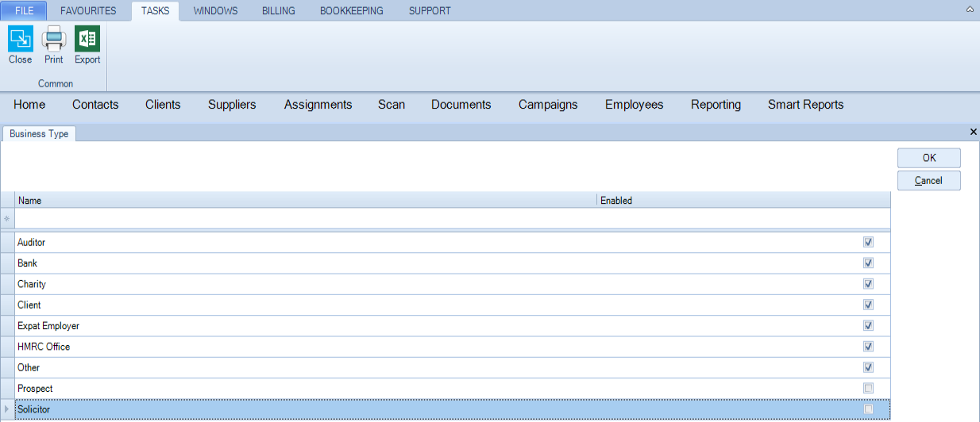The width and height of the screenshot is (980, 422).
Task: Enable the Solicitor business type
Action: [x=868, y=409]
